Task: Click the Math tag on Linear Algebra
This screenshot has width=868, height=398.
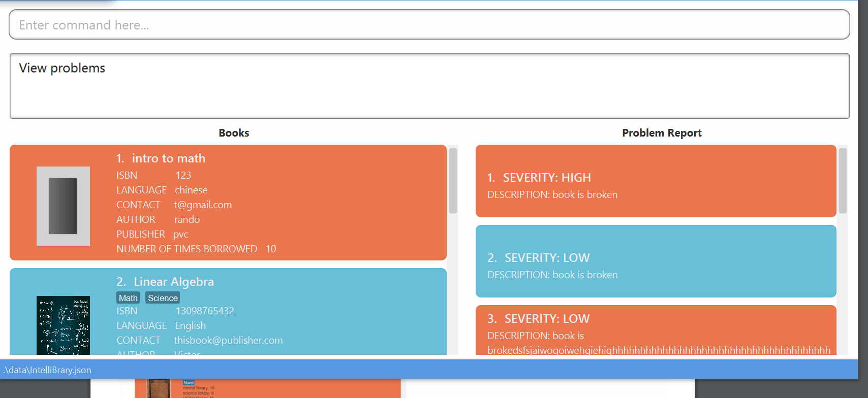Action: pos(128,298)
